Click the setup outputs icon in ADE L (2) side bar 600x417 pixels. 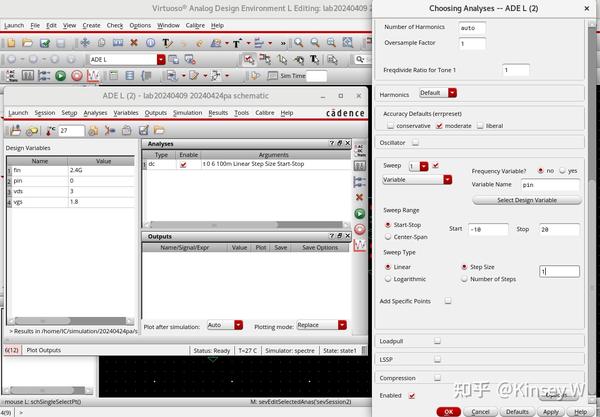click(359, 181)
